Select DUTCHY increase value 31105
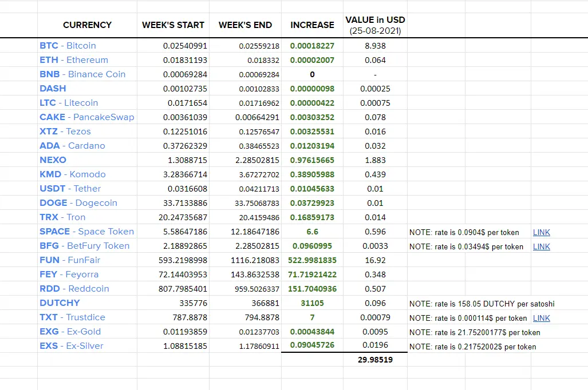 pos(312,303)
